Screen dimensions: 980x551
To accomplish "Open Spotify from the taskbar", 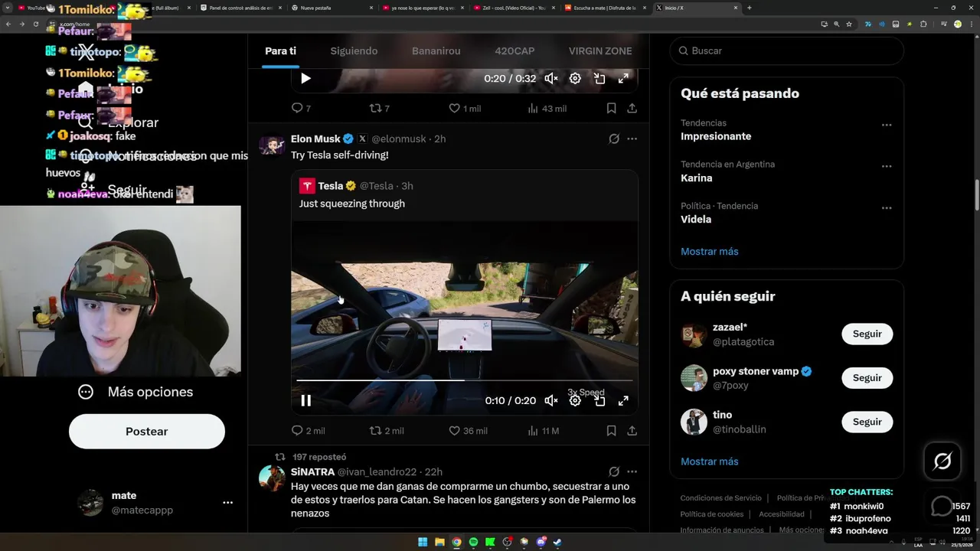I will 473,543.
